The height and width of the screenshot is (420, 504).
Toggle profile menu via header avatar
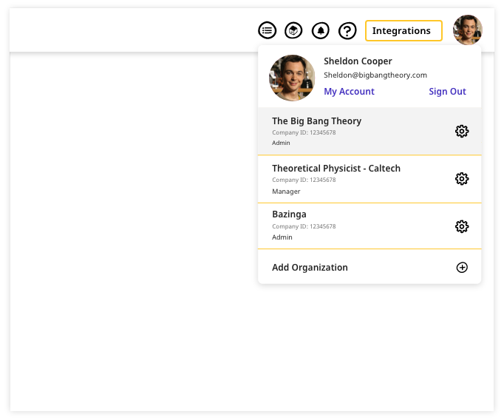pyautogui.click(x=468, y=30)
